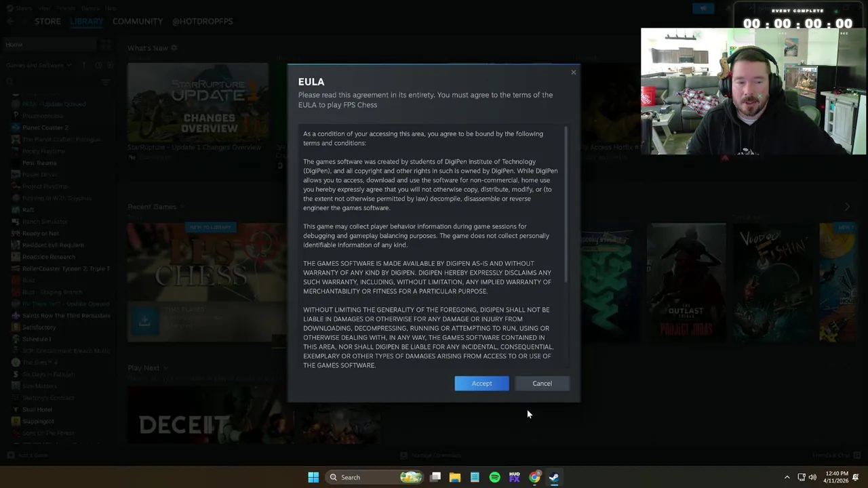
Task: Toggle the library collections grid view icon
Action: (x=106, y=45)
